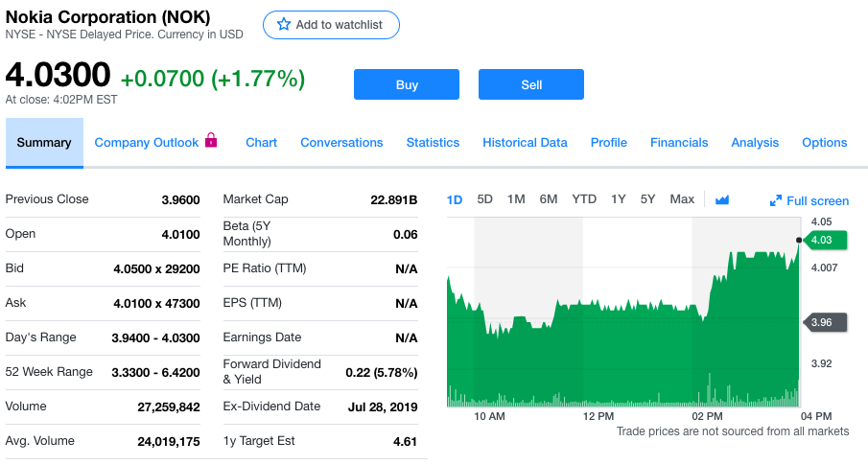The width and height of the screenshot is (868, 465).
Task: Click the Ex-Dividend Date Jul 28, 2019
Action: [x=383, y=407]
